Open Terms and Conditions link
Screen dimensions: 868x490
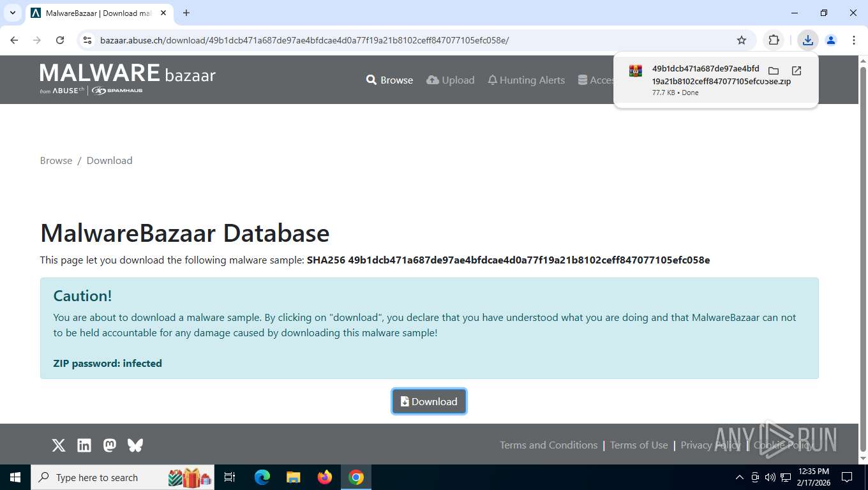[548, 445]
